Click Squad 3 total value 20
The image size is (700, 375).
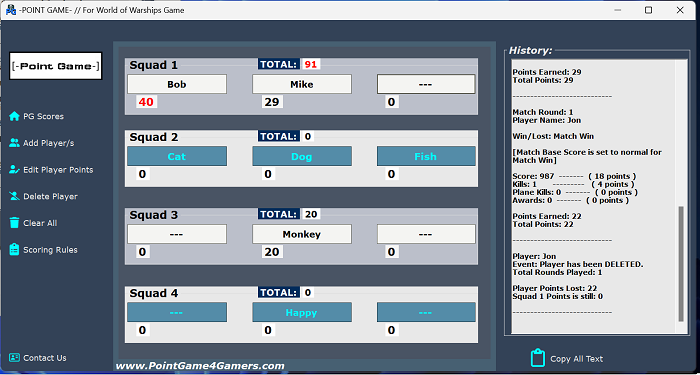[311, 214]
